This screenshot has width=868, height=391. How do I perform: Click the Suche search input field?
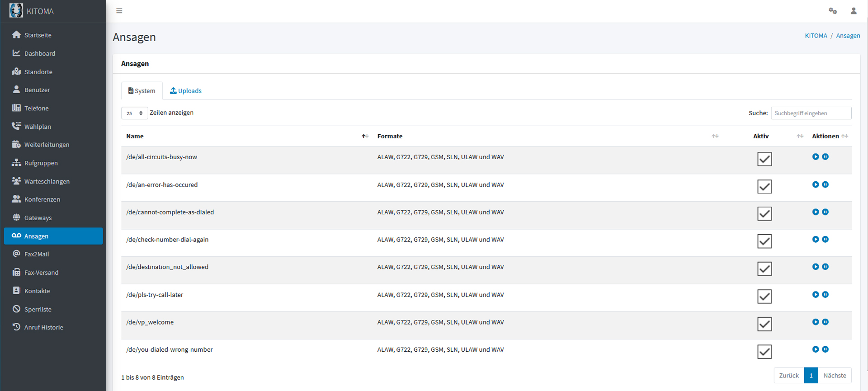pyautogui.click(x=811, y=113)
